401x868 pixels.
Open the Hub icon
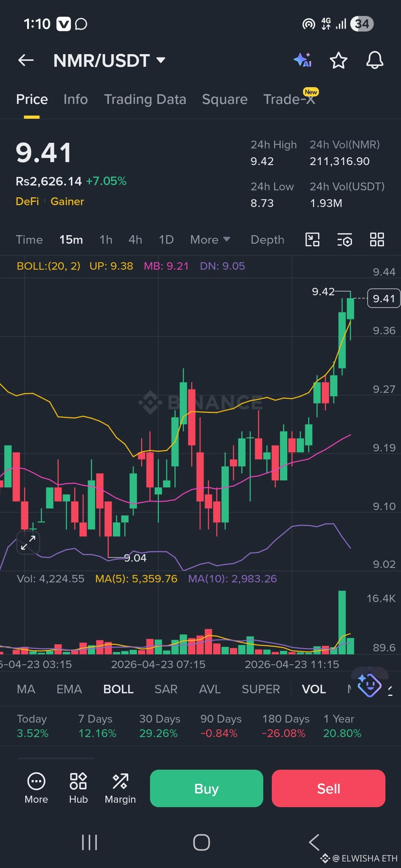coord(78,788)
